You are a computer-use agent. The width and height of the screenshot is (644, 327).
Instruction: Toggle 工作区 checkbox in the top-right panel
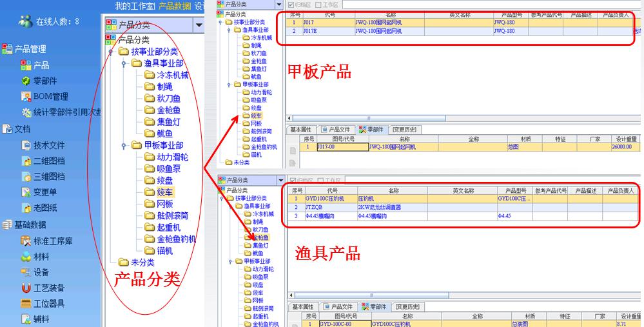(318, 5)
